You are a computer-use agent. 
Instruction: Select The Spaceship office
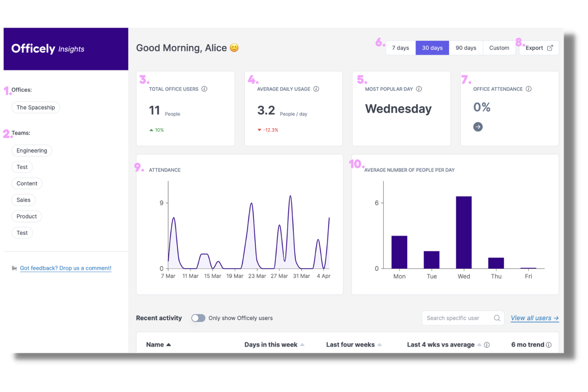[x=35, y=107]
